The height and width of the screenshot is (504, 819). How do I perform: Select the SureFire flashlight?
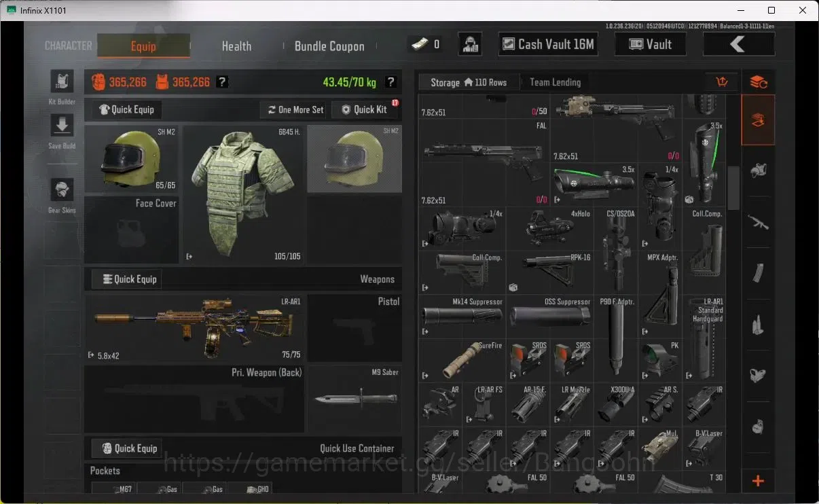(462, 360)
